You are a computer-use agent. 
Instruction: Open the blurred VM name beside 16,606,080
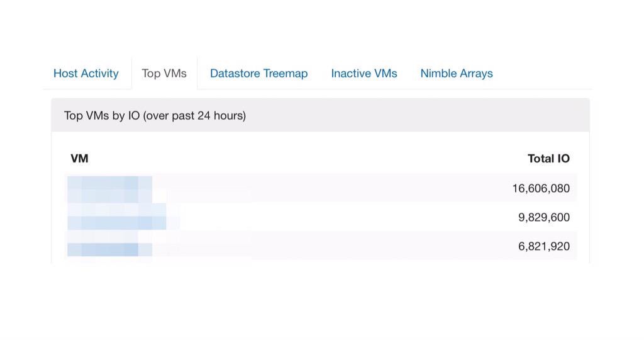coord(109,189)
